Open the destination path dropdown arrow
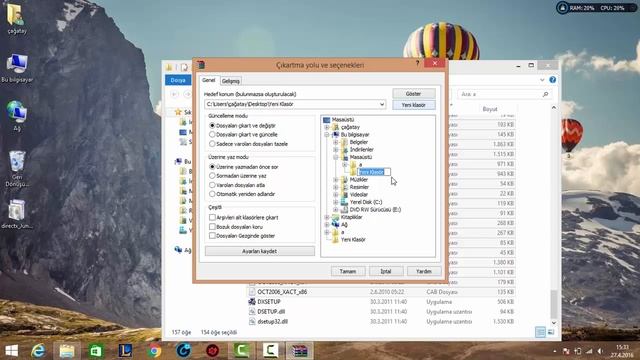 tap(382, 104)
